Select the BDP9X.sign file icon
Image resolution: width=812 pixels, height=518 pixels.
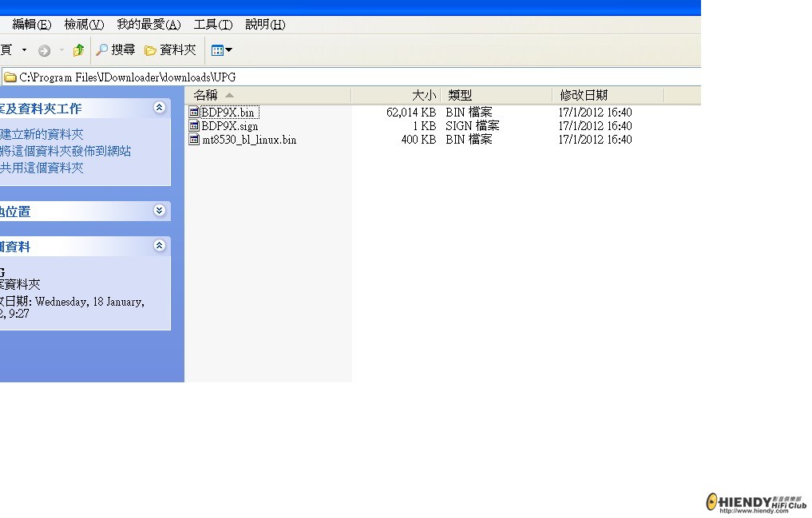tap(194, 126)
